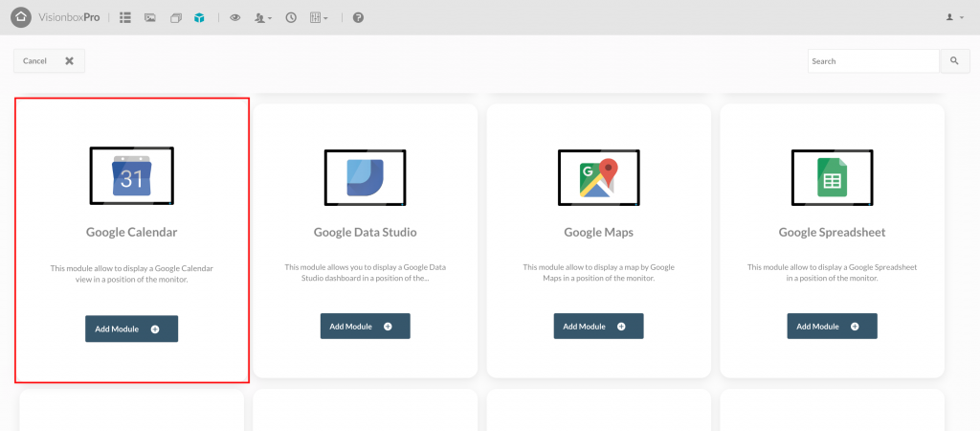980x431 pixels.
Task: Click the 'Google Calendar' title text
Action: point(131,232)
